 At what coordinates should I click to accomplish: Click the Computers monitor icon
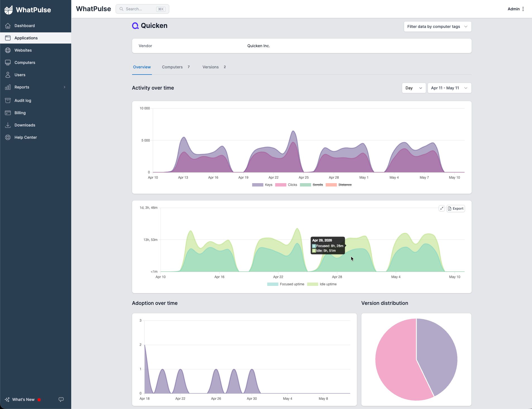tap(8, 63)
